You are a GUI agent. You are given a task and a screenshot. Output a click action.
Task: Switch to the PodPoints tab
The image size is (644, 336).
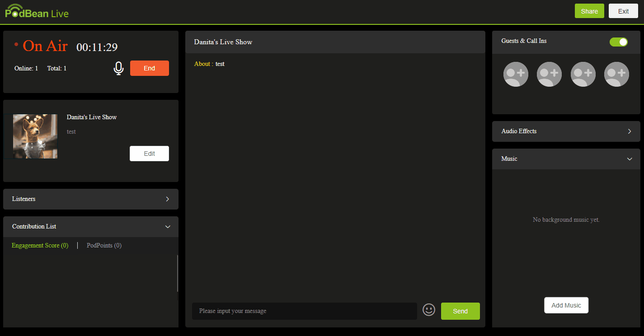(x=104, y=246)
